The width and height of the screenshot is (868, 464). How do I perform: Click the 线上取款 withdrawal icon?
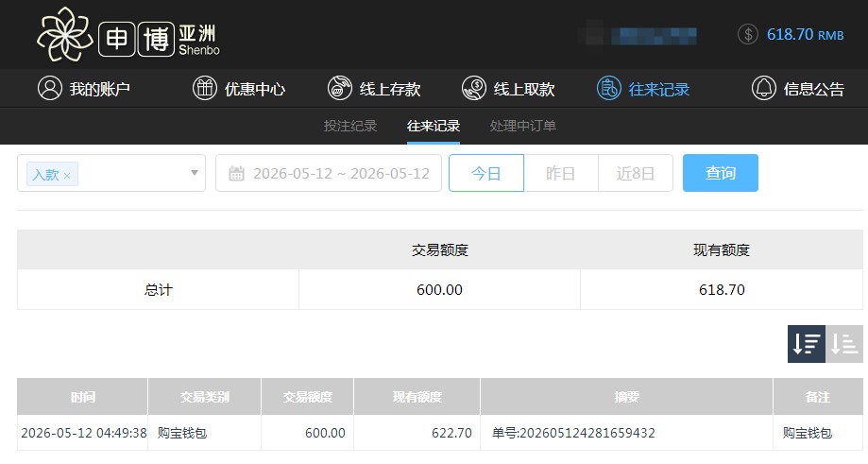click(x=474, y=89)
